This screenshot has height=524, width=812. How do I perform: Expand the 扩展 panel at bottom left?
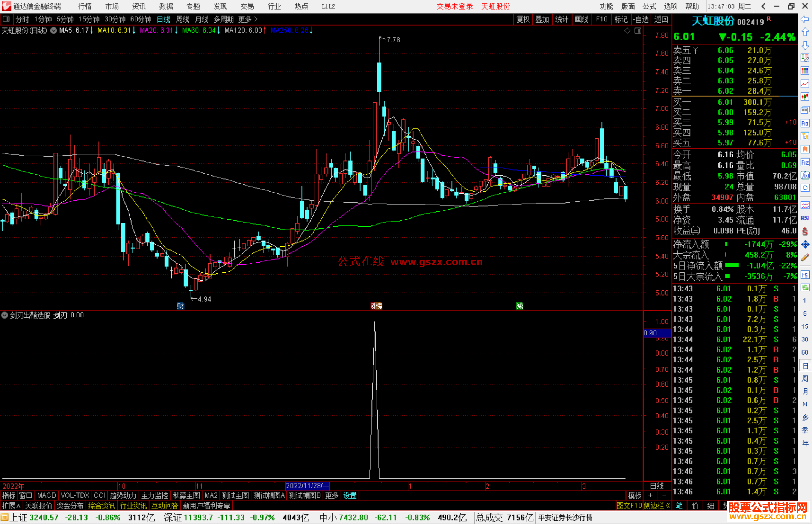pos(11,506)
